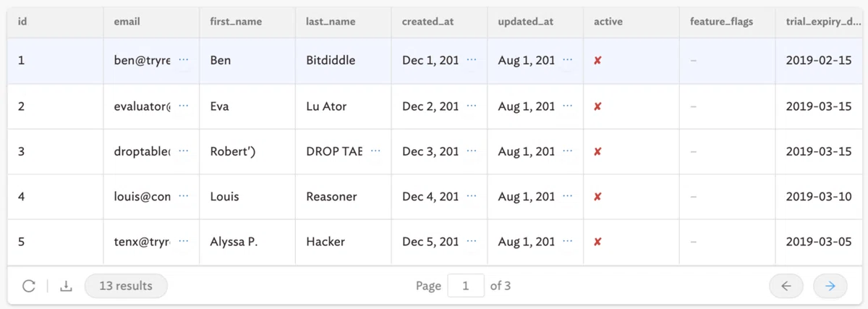Toggle active status for Eva row
The width and height of the screenshot is (868, 309).
pos(597,106)
